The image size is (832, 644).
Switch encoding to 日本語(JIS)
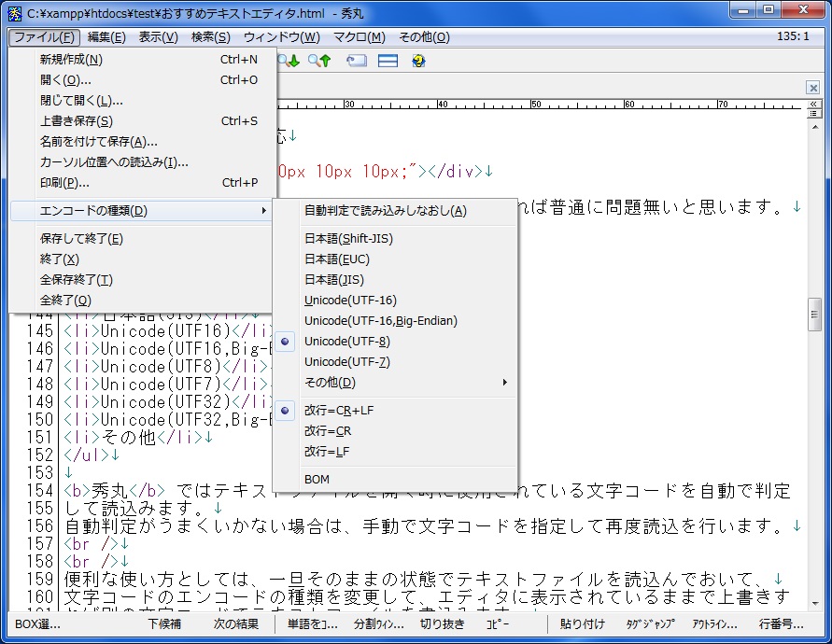point(395,280)
